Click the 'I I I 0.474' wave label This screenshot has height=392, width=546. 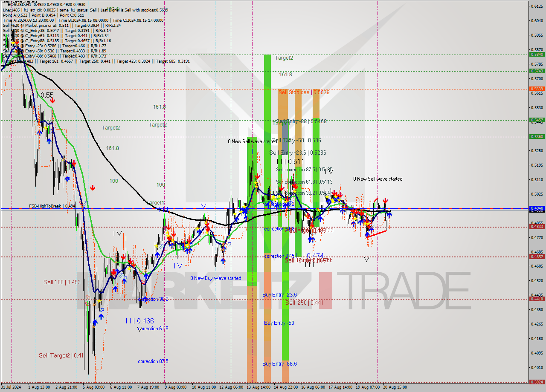pos(309,255)
